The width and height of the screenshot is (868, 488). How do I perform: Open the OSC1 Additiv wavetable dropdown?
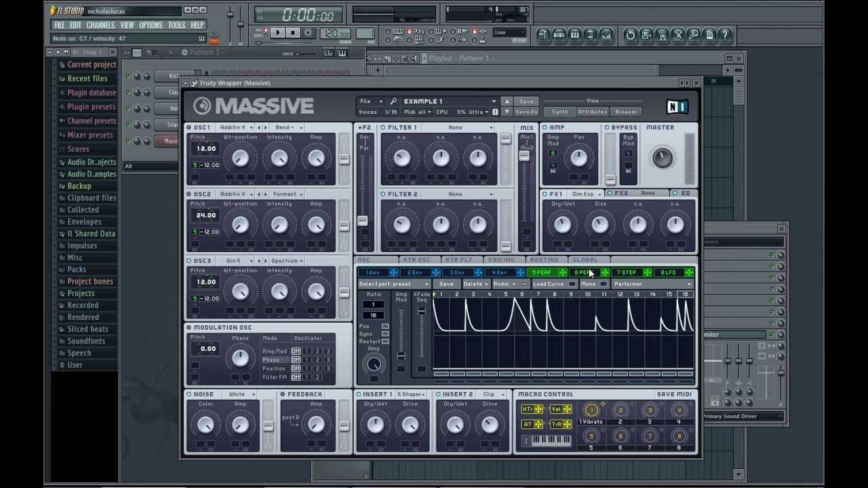click(x=236, y=127)
